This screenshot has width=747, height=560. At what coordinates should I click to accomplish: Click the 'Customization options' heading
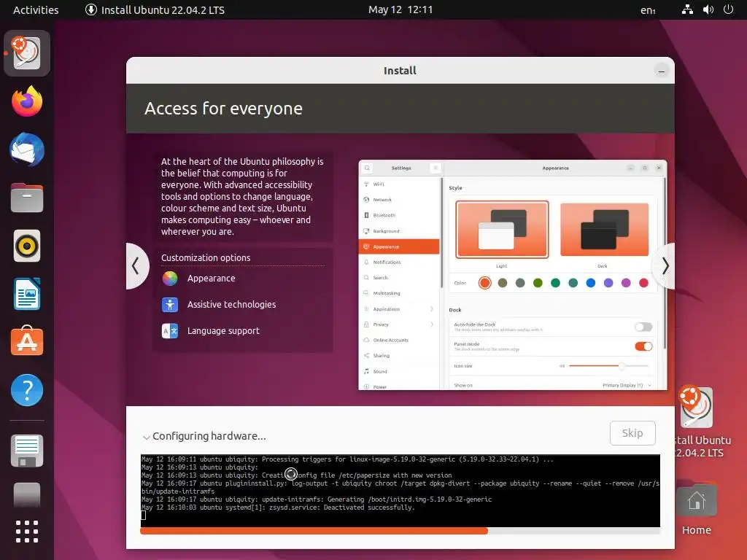pyautogui.click(x=206, y=257)
